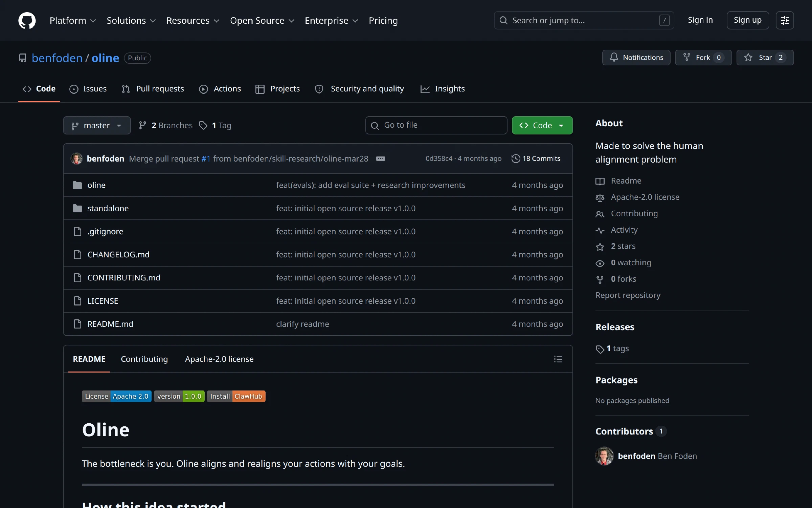Open the GitHub homepage via the logo
This screenshot has height=508, width=812.
click(x=27, y=20)
